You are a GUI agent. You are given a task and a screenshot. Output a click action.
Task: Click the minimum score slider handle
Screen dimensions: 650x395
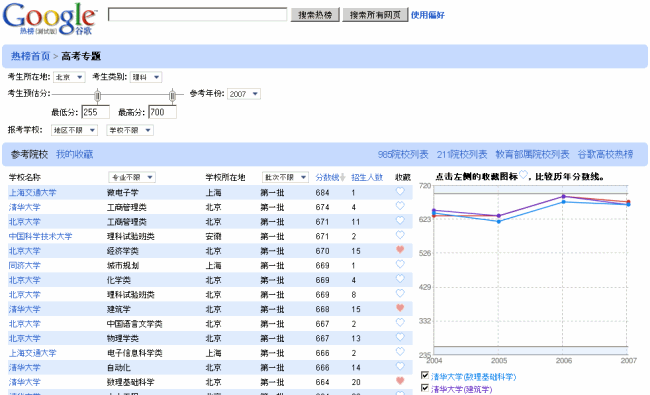[97, 96]
